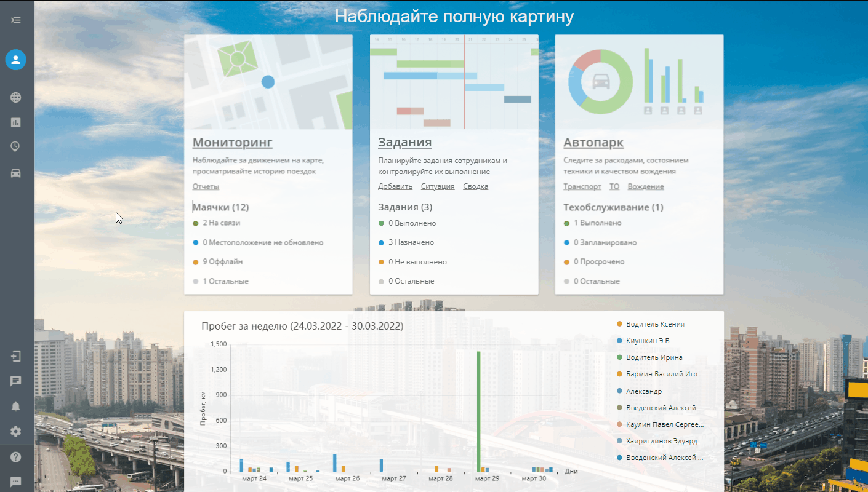The image size is (868, 492).
Task: Open the user profile avatar icon
Action: [x=16, y=60]
